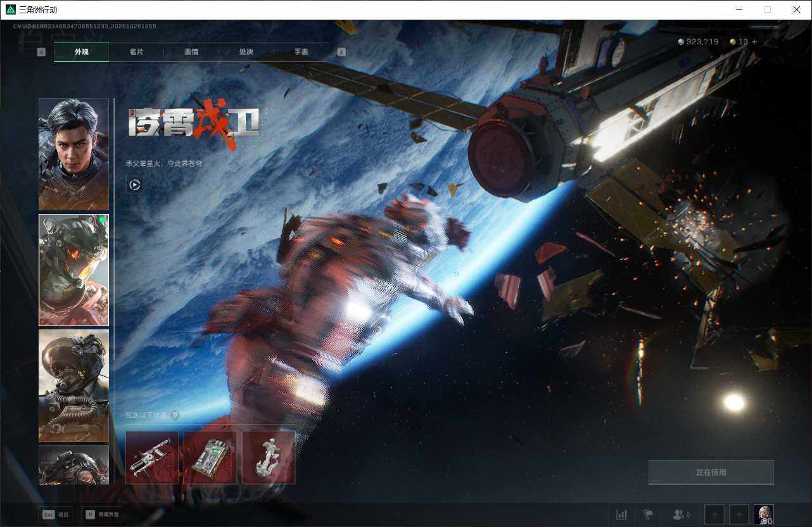The width and height of the screenshot is (812, 527).
Task: Minimize the 三角洲行动 window
Action: pos(739,10)
